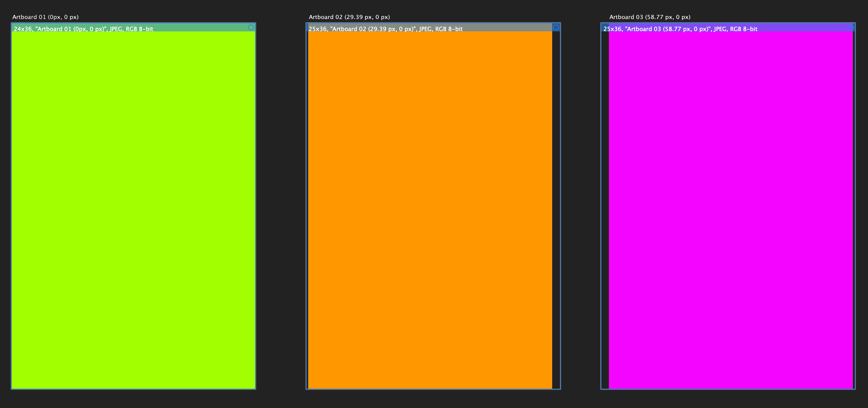The height and width of the screenshot is (408, 868).
Task: Click the Artboard 03 title label
Action: (x=649, y=16)
